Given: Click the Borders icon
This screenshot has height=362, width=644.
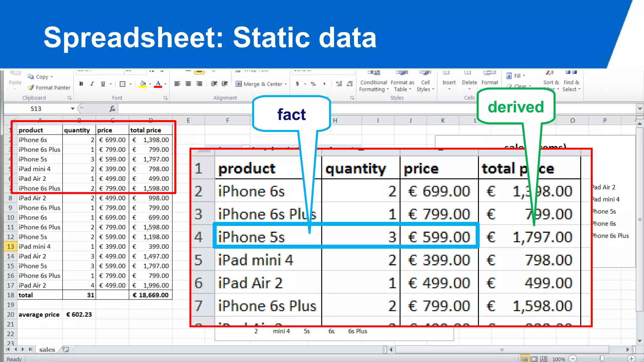Looking at the screenshot, I should click(x=123, y=84).
